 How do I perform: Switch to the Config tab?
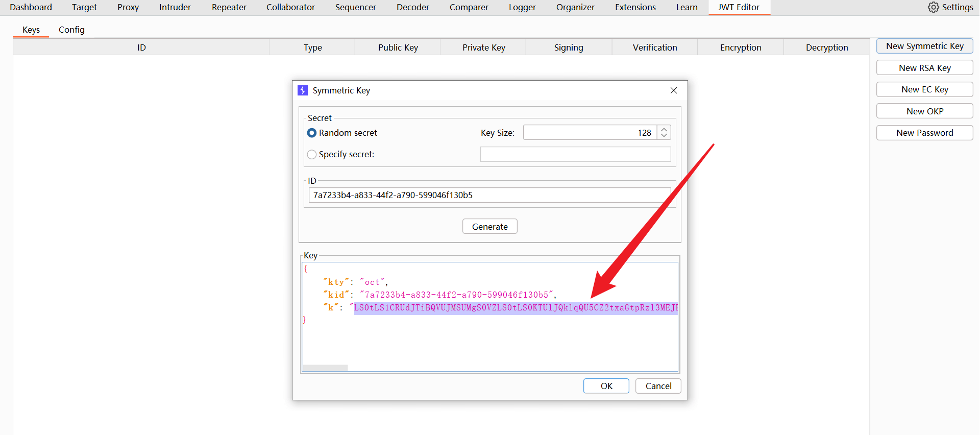(x=71, y=30)
